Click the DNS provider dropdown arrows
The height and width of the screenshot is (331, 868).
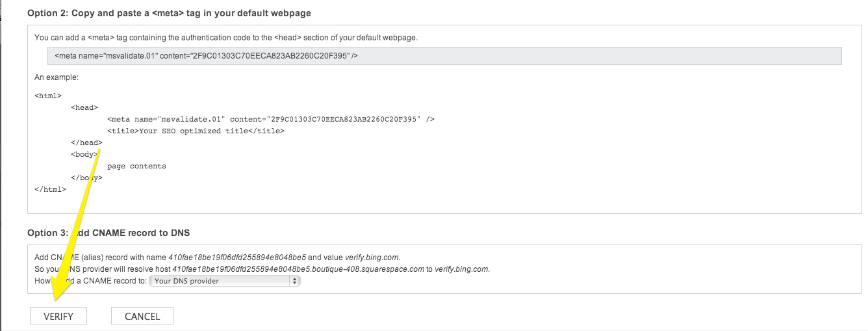click(295, 281)
